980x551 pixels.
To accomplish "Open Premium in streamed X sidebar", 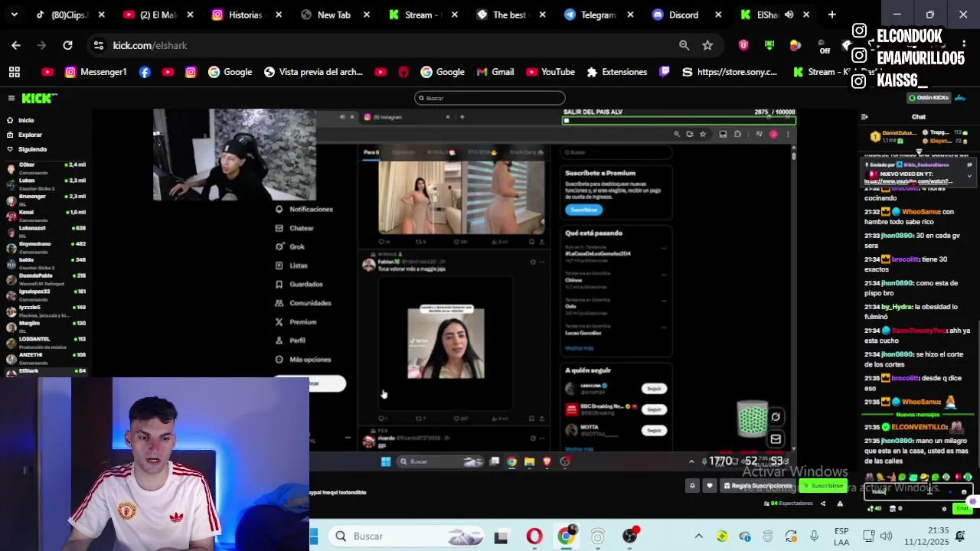I will point(296,322).
